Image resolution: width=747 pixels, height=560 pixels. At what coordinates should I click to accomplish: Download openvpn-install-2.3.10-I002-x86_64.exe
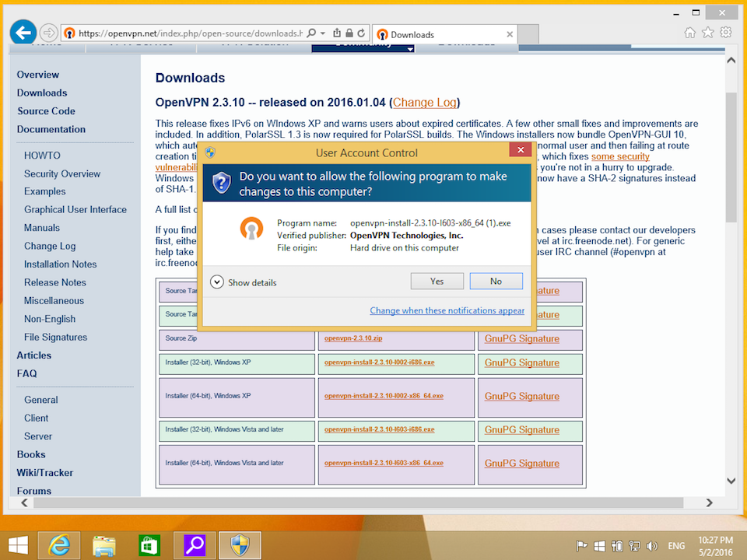(384, 396)
